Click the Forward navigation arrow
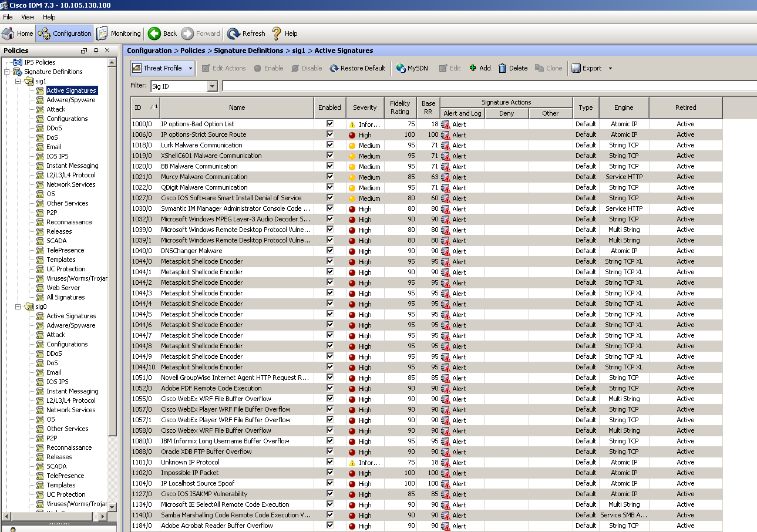The image size is (757, 532). [x=188, y=33]
